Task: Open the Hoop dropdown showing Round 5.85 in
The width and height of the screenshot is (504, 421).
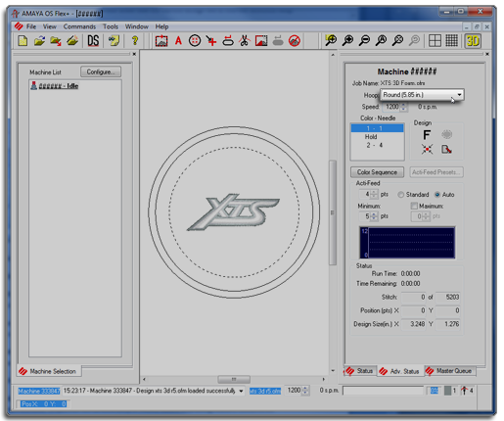Action: coord(422,95)
